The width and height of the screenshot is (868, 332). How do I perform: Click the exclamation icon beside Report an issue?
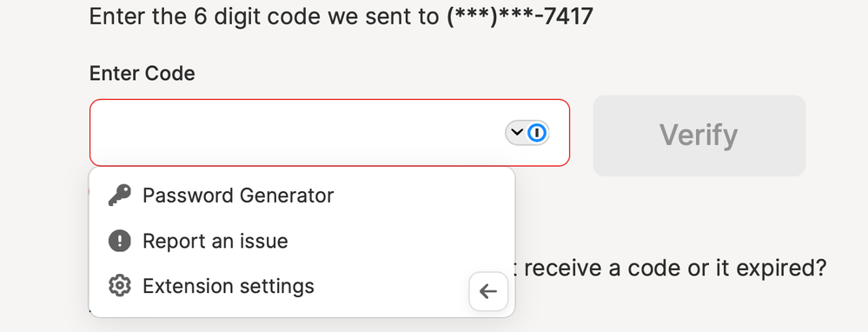click(120, 241)
